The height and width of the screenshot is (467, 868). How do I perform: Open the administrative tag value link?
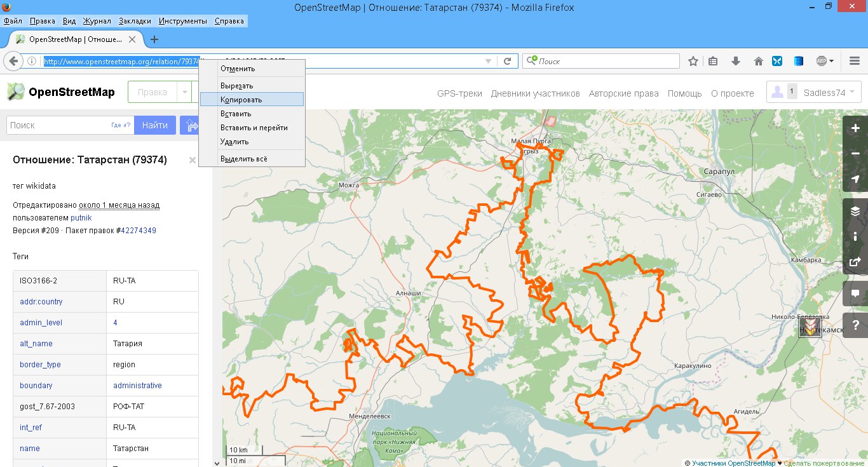coord(137,386)
